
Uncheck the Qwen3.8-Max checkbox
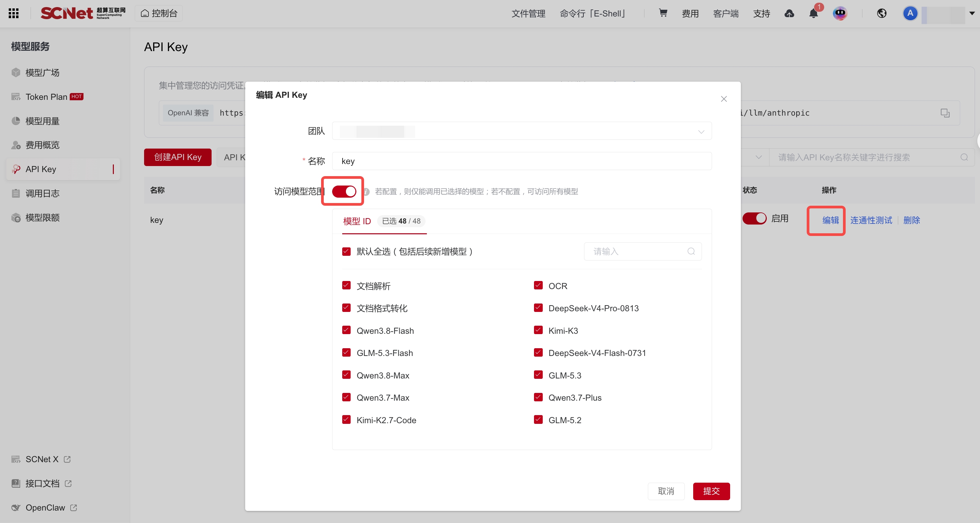point(346,375)
